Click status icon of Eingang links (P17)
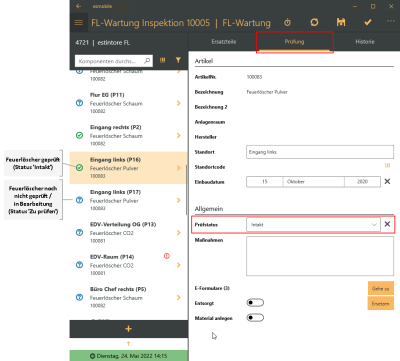400x361 pixels. coord(79,200)
